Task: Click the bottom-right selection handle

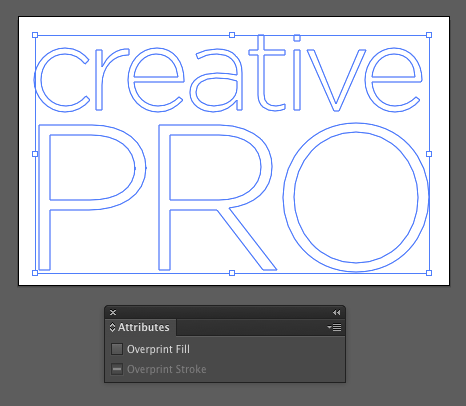Action: [x=429, y=273]
